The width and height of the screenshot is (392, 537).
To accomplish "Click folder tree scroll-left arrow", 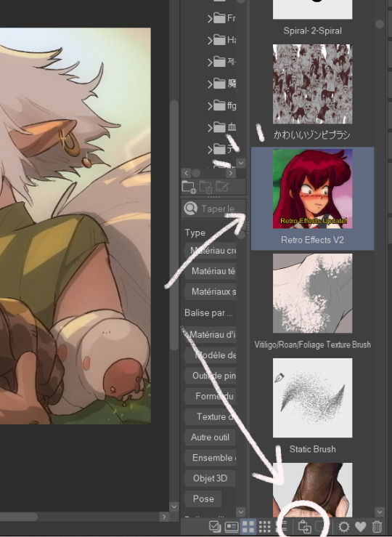I will click(186, 173).
